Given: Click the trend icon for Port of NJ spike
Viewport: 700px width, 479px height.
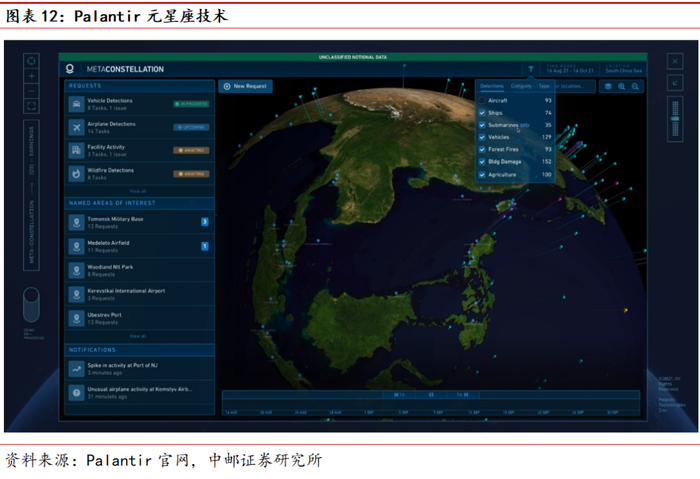Looking at the screenshot, I should [76, 369].
